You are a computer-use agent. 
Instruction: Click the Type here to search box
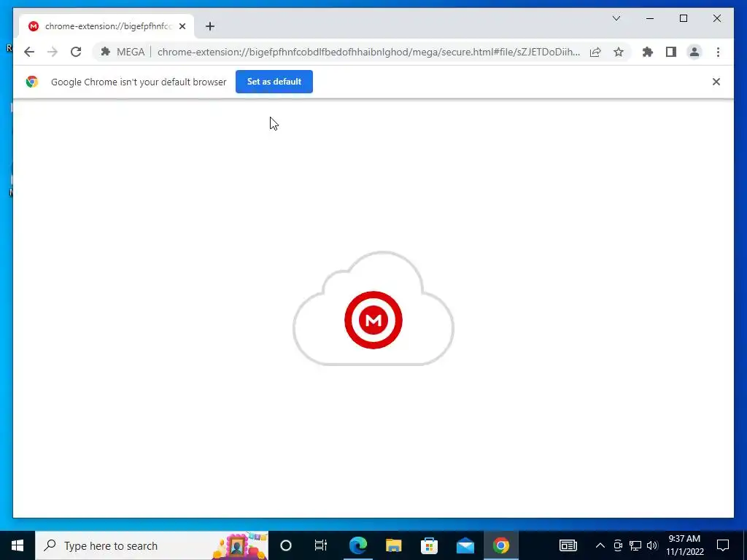152,545
